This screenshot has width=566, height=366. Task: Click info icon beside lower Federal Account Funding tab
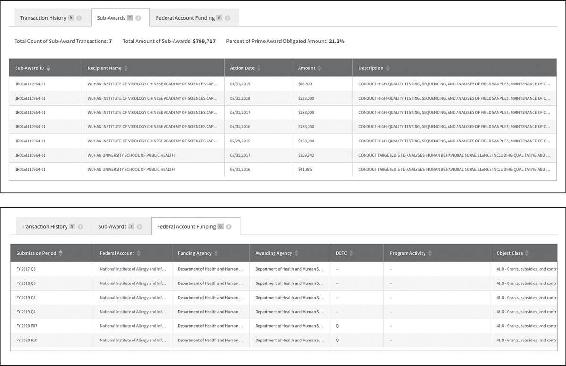pos(228,227)
